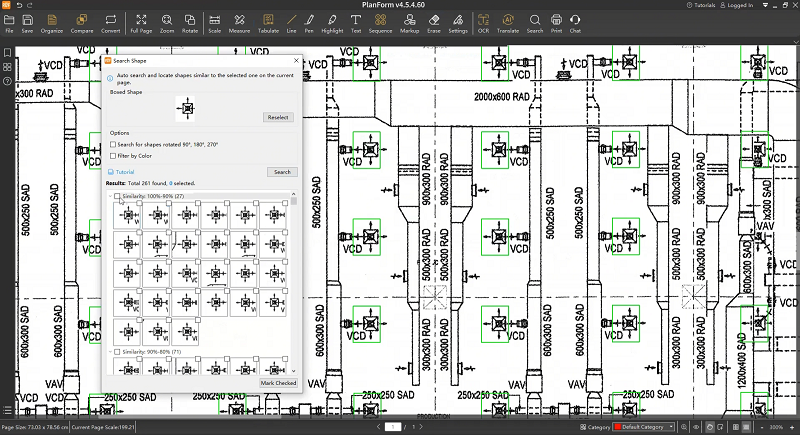
Task: Collapse the Similarity 100%-90% results group
Action: (110, 196)
